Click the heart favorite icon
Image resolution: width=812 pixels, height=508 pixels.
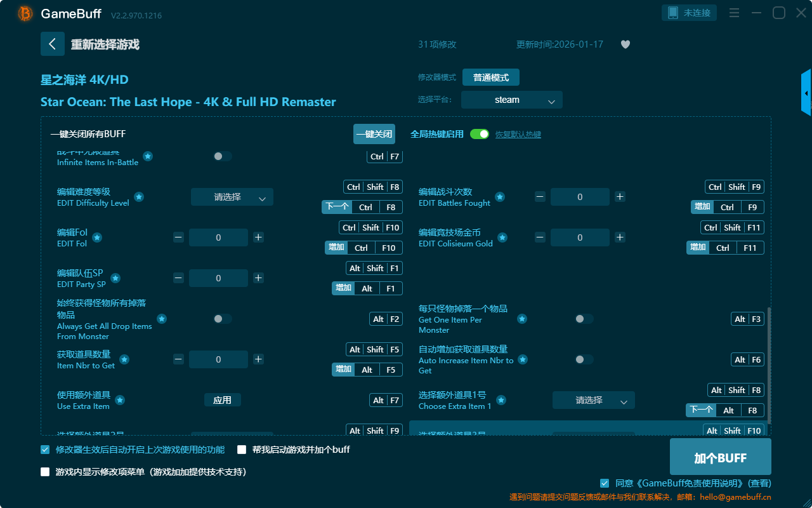click(625, 44)
